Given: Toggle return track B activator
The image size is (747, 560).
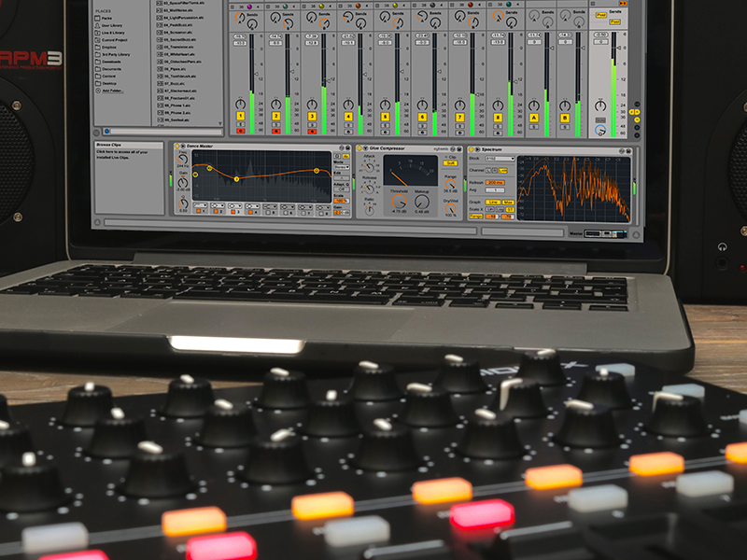Looking at the screenshot, I should coord(565,118).
